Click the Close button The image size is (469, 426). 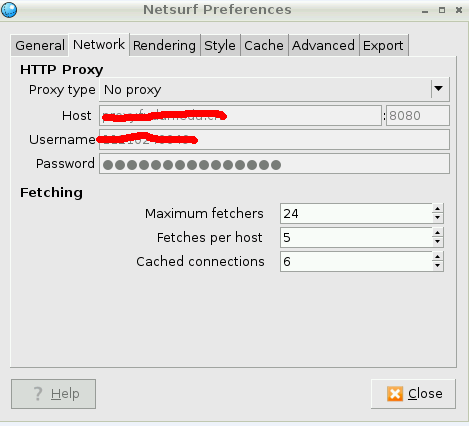(x=413, y=394)
